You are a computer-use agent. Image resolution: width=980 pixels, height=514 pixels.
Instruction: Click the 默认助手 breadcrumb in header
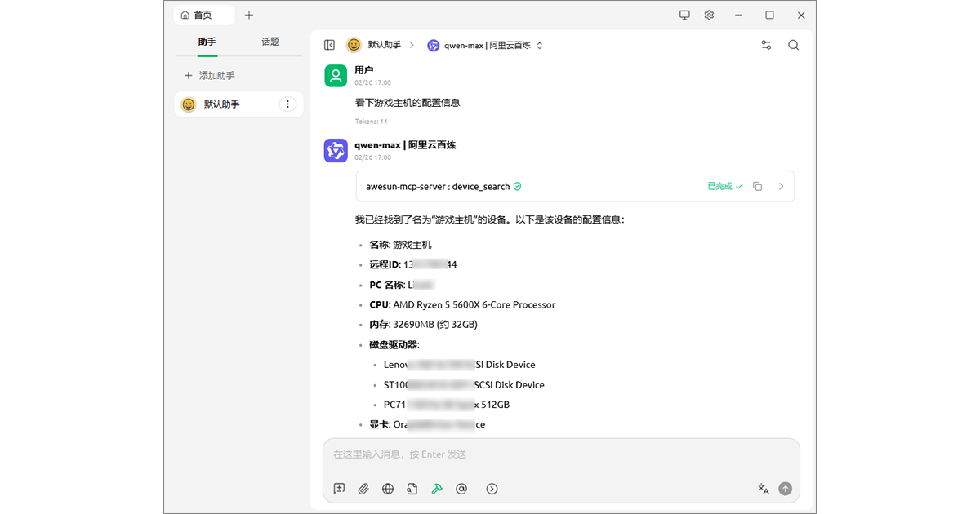coord(374,45)
